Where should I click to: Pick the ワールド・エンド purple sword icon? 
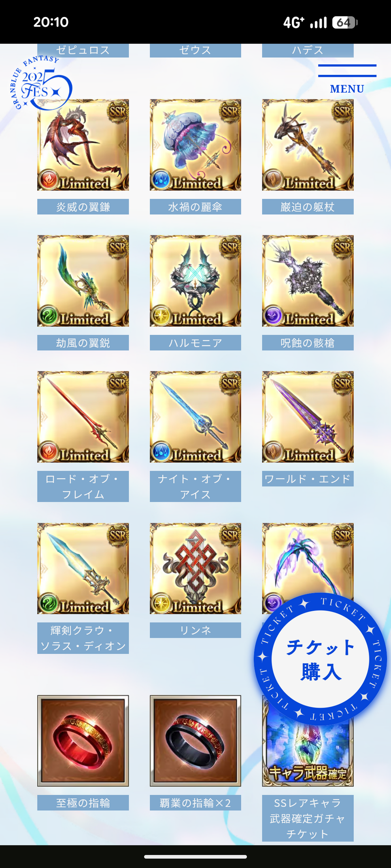pos(308,417)
